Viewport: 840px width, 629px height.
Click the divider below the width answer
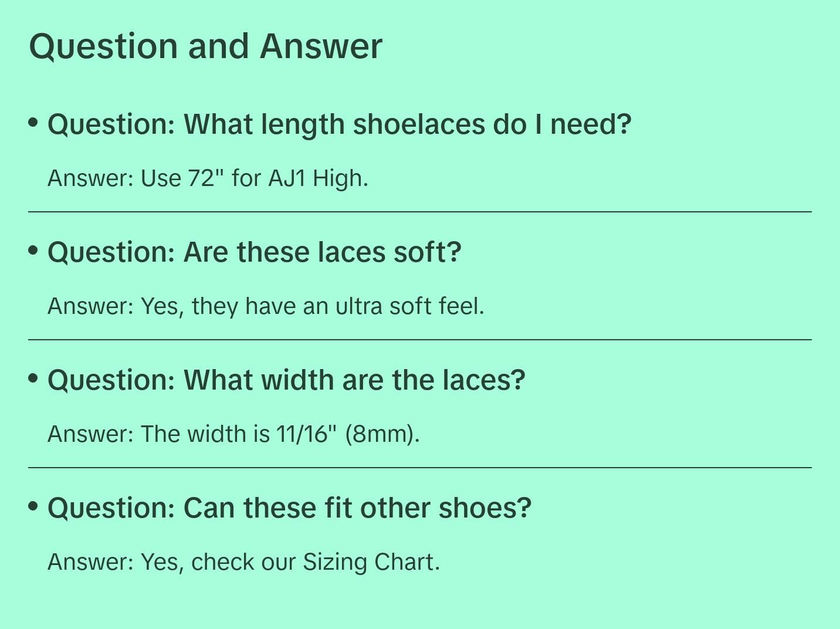coord(420,468)
